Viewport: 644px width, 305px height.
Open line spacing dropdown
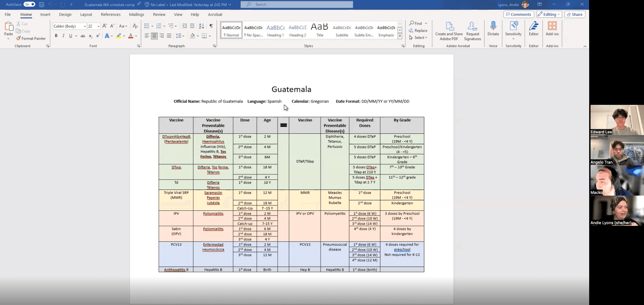(x=180, y=36)
